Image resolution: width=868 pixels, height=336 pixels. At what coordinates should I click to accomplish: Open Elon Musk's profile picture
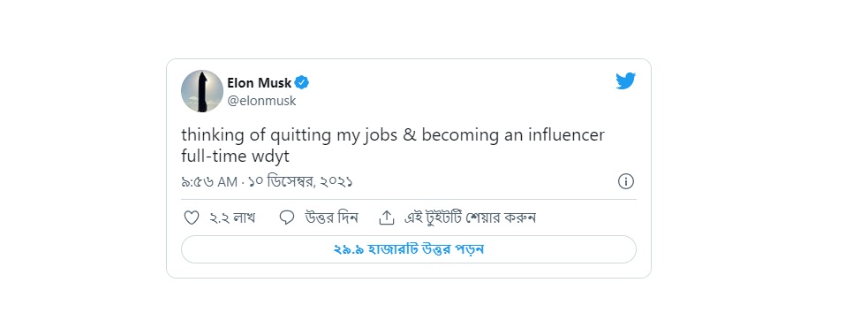click(202, 91)
